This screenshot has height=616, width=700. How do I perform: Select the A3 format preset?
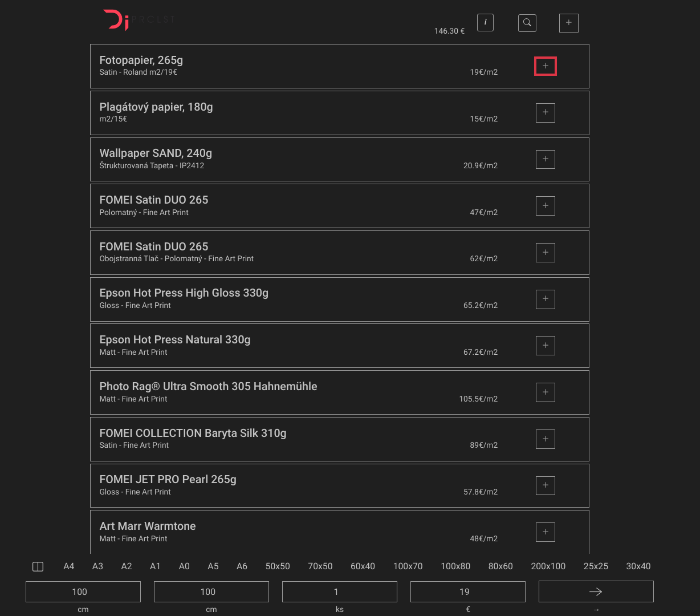coord(97,566)
